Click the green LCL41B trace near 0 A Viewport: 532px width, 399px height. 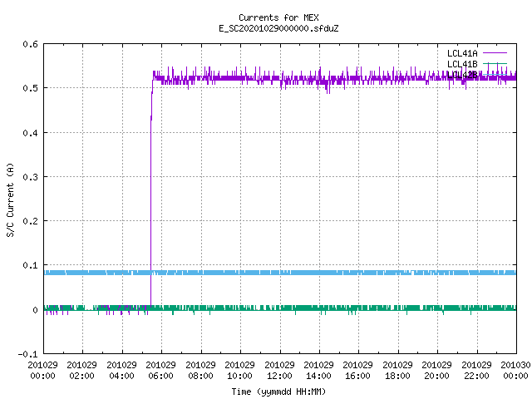[x=280, y=308]
